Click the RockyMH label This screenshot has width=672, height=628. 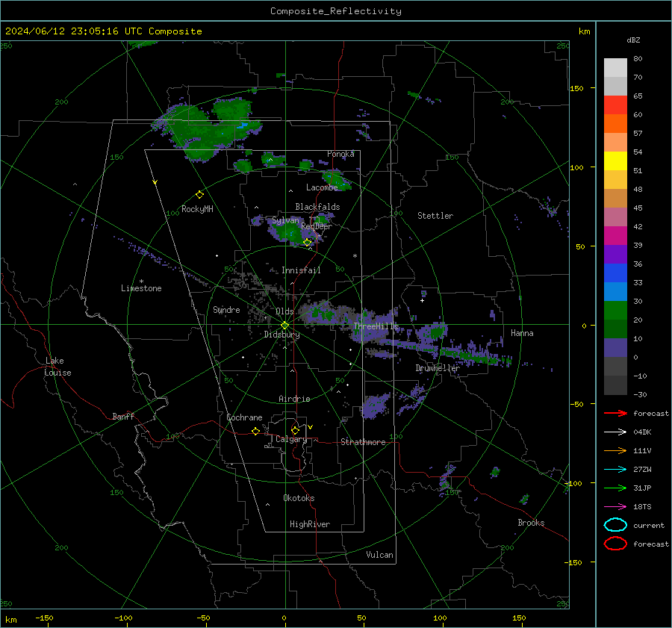click(x=197, y=209)
